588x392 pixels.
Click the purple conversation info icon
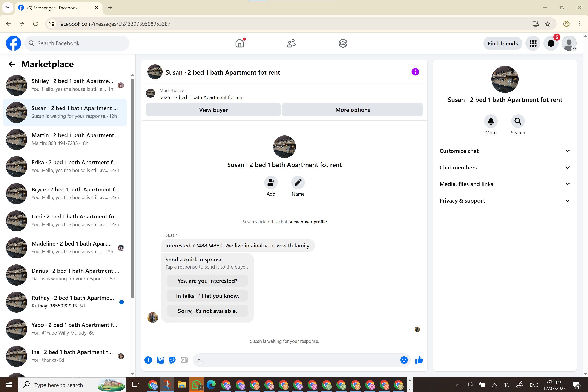click(415, 72)
